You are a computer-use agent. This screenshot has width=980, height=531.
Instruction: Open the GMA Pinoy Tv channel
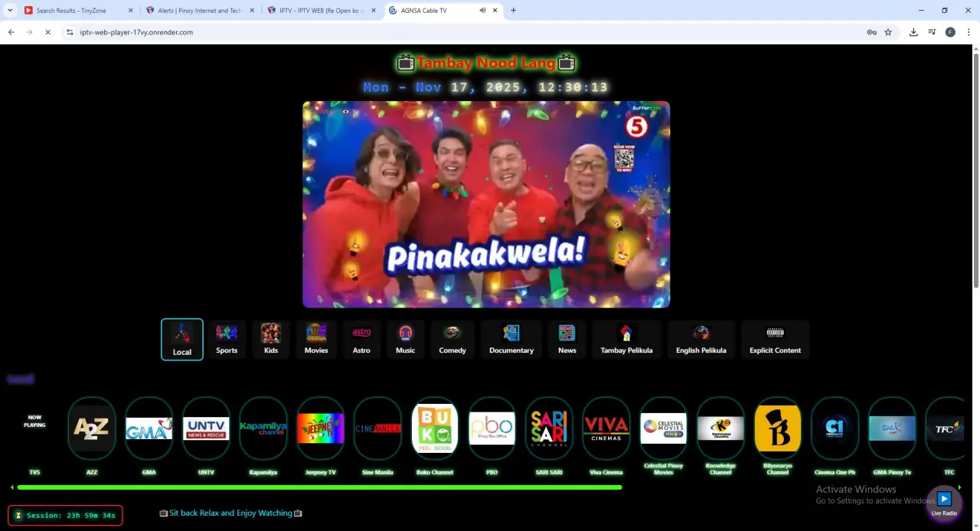pos(892,428)
